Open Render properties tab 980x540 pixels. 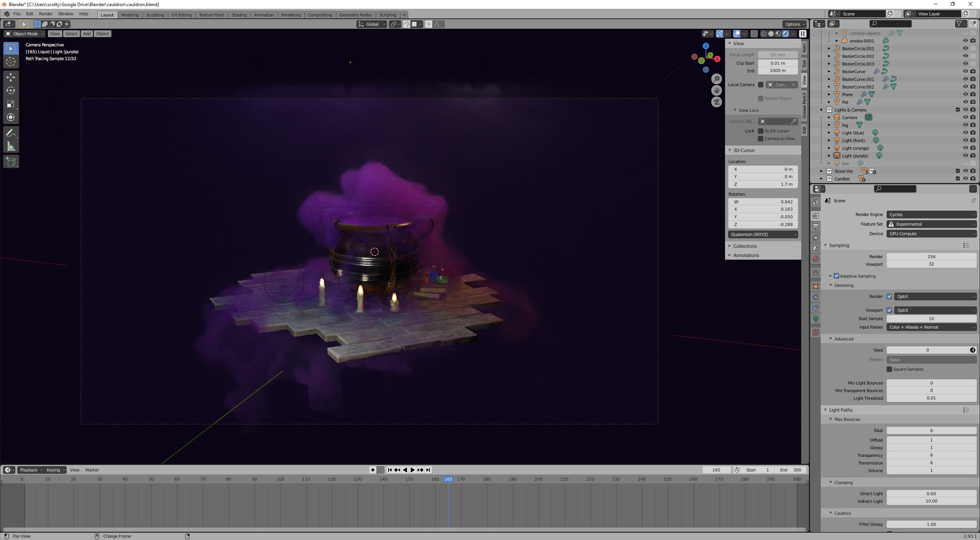pyautogui.click(x=816, y=216)
